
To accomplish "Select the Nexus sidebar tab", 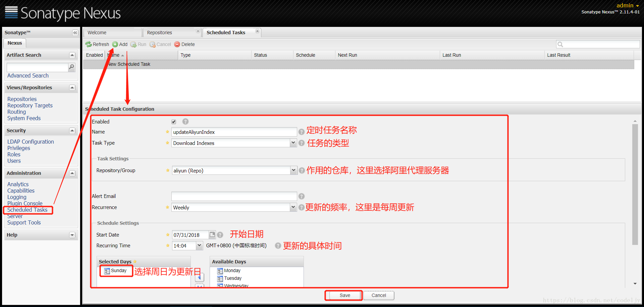I will click(15, 43).
